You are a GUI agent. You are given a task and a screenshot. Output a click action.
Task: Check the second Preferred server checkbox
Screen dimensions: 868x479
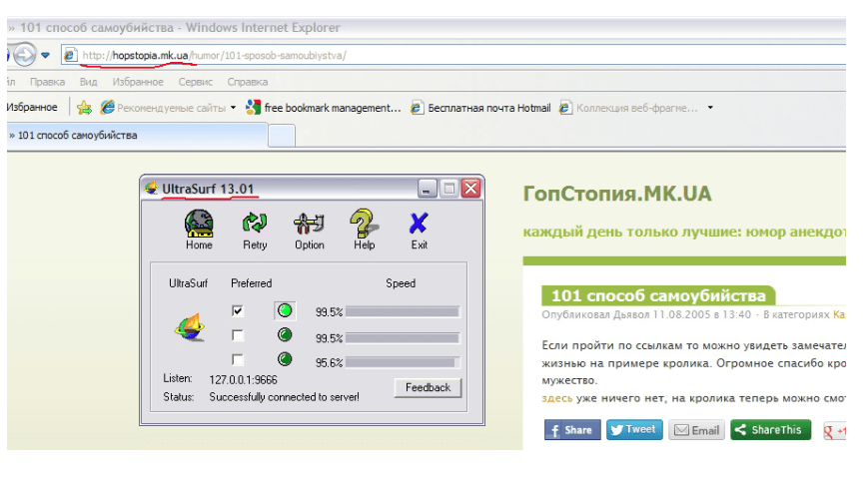238,335
